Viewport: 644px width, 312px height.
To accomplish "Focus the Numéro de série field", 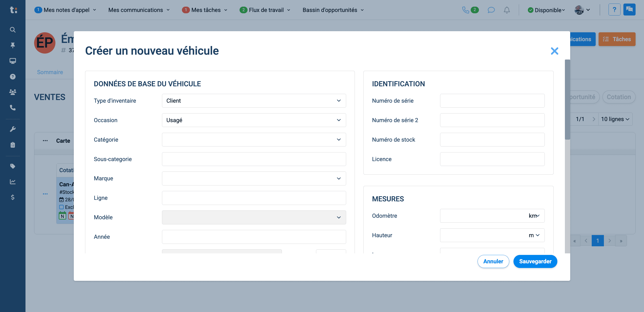I will (x=492, y=101).
